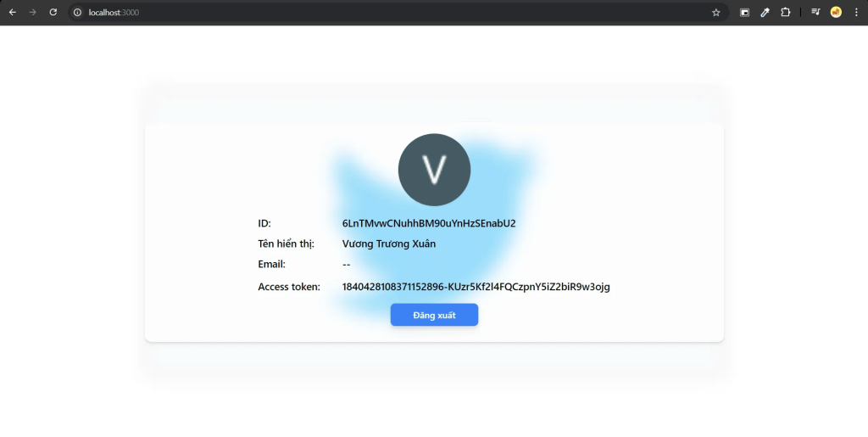Click the Access token label
The width and height of the screenshot is (868, 437).
289,287
